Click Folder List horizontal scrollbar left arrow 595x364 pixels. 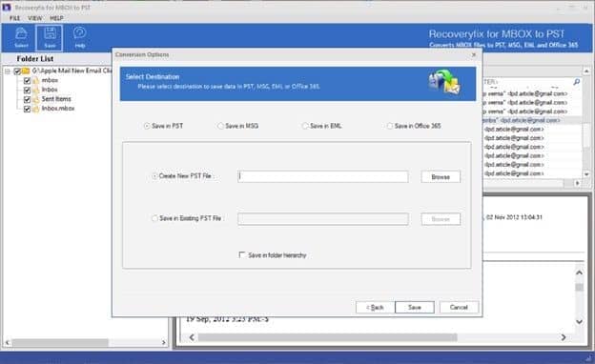coord(8,342)
